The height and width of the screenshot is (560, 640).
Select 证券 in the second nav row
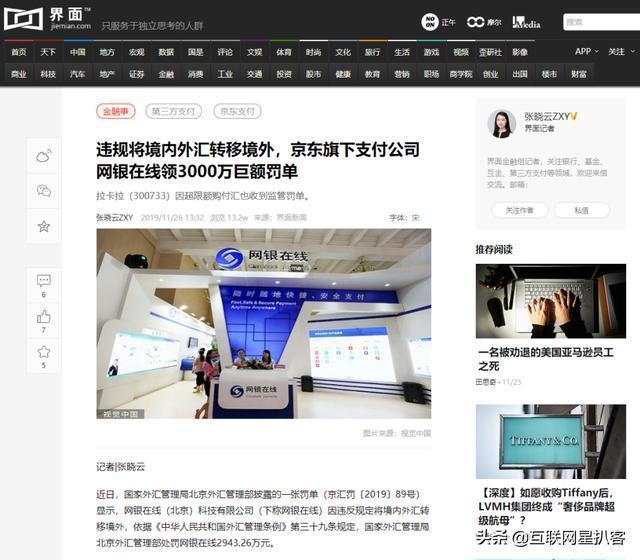tap(137, 74)
